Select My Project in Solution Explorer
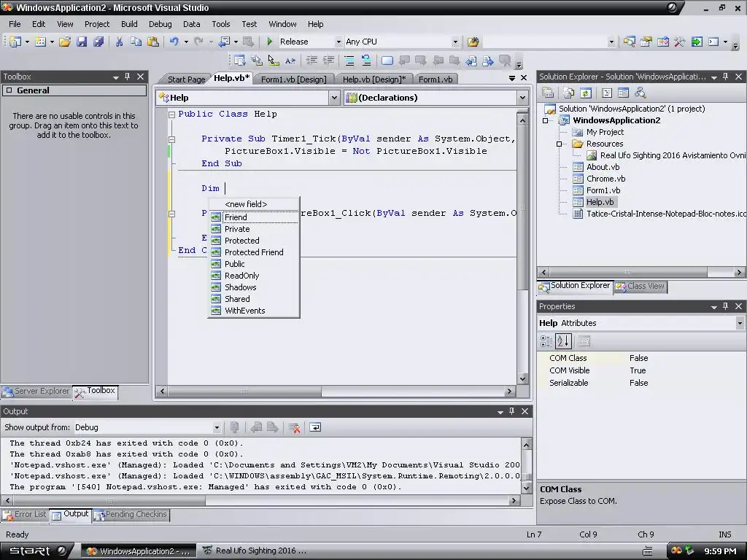This screenshot has height=560, width=747. pyautogui.click(x=605, y=132)
